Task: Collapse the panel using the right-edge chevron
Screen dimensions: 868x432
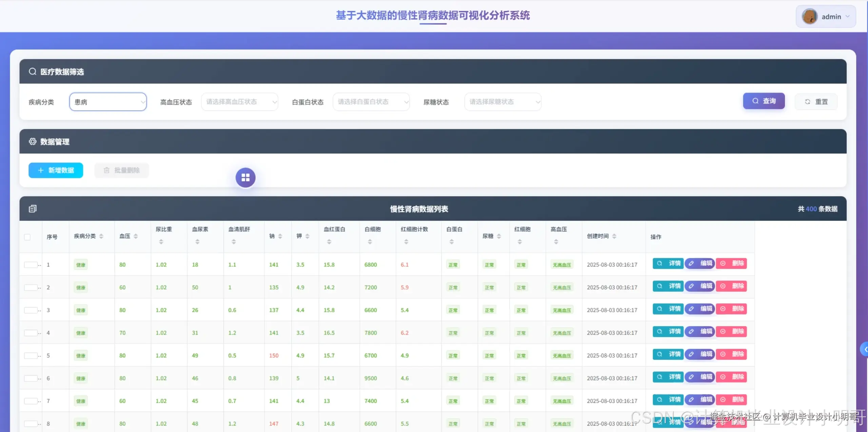Action: [865, 349]
